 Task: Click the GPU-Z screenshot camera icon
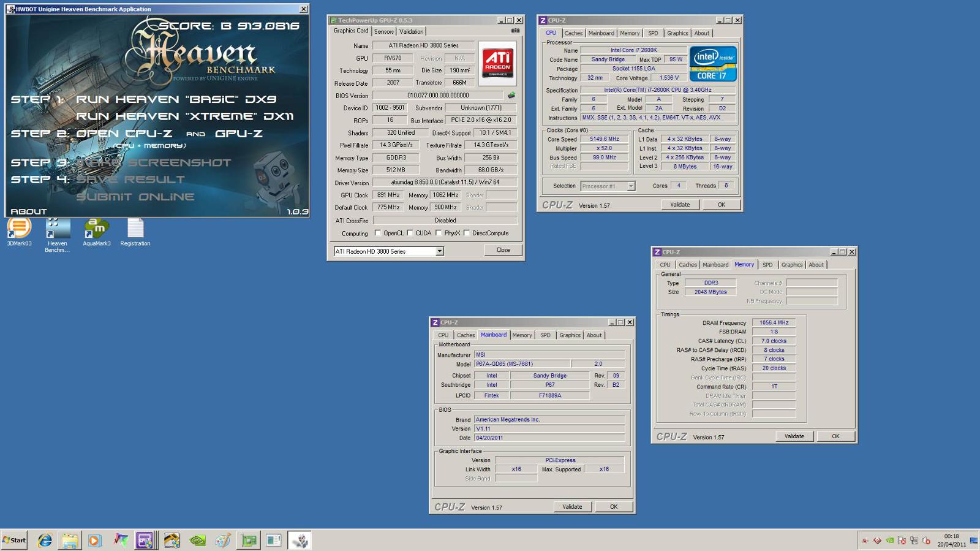[x=515, y=31]
